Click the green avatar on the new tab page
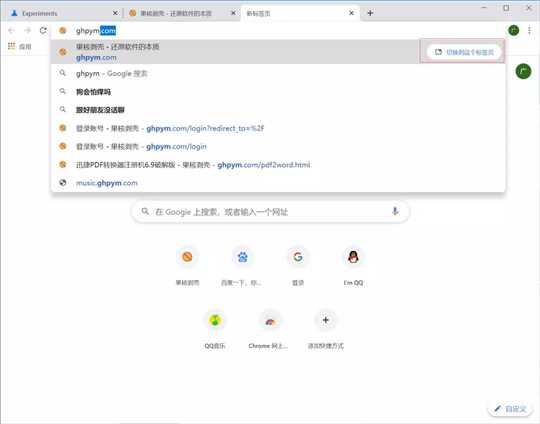540x424 pixels. [x=523, y=72]
